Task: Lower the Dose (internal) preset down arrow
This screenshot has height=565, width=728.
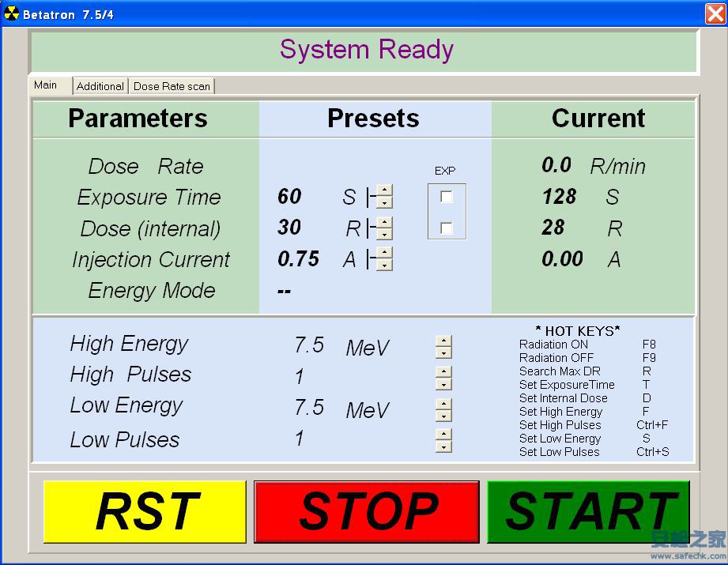Action: (x=384, y=234)
